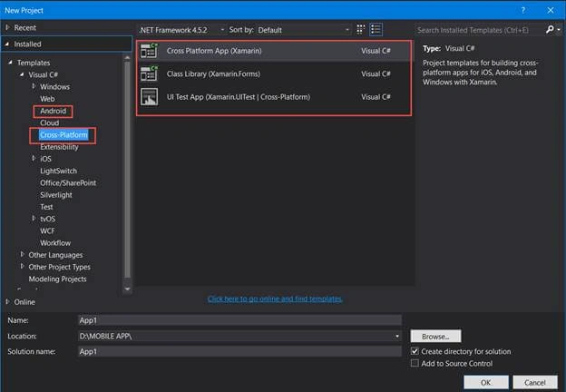Click the Browse... button
566x392 pixels.
click(435, 336)
